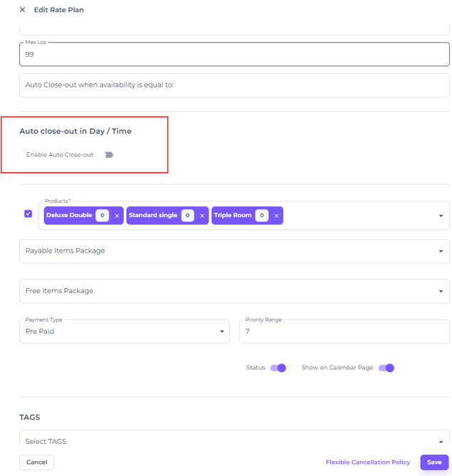This screenshot has width=452, height=476.
Task: Click the Cancel button
Action: click(37, 462)
